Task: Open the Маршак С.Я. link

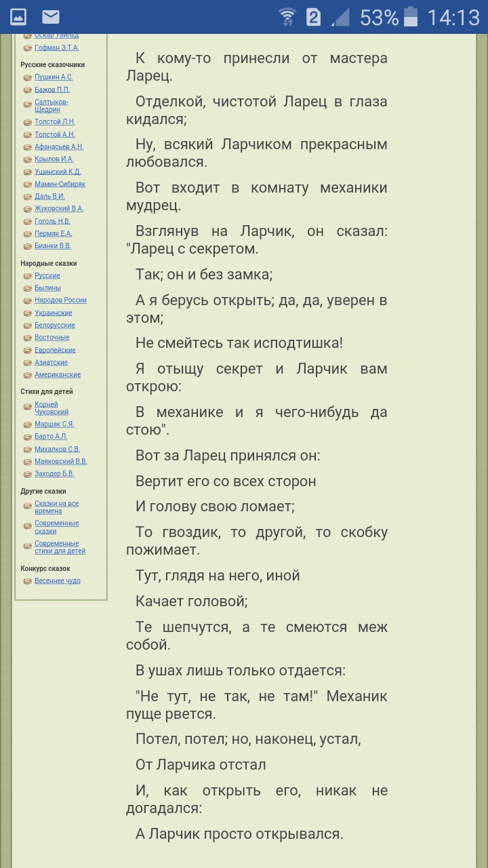Action: point(54,424)
